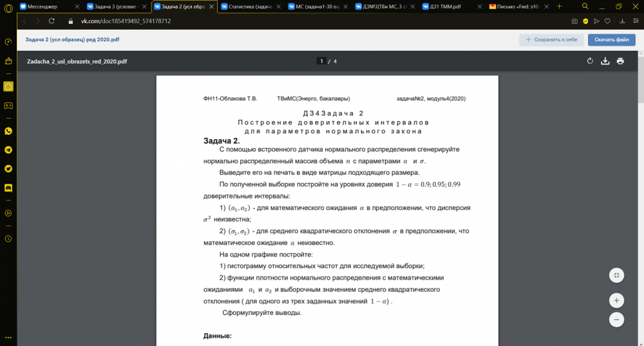Open WhatsApp in the sidebar
The width and height of the screenshot is (644, 346).
tap(8, 131)
